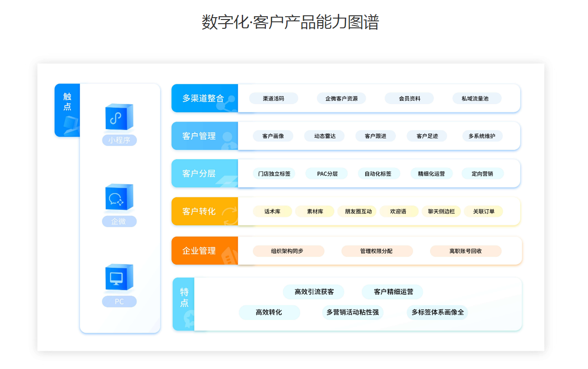Click the 渠道活码 tag

pyautogui.click(x=273, y=98)
